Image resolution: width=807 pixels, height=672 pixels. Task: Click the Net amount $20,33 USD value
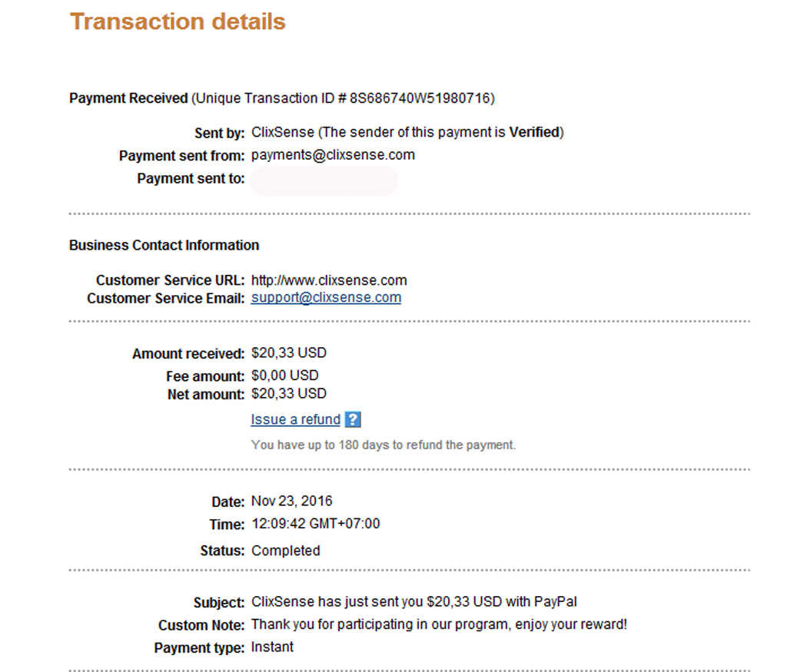click(289, 394)
